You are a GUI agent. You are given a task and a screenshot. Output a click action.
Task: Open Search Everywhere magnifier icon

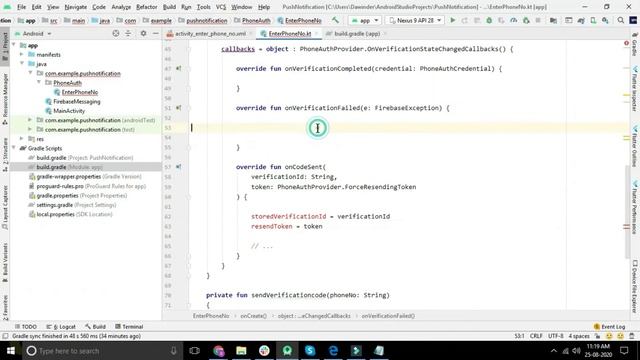tap(620, 20)
